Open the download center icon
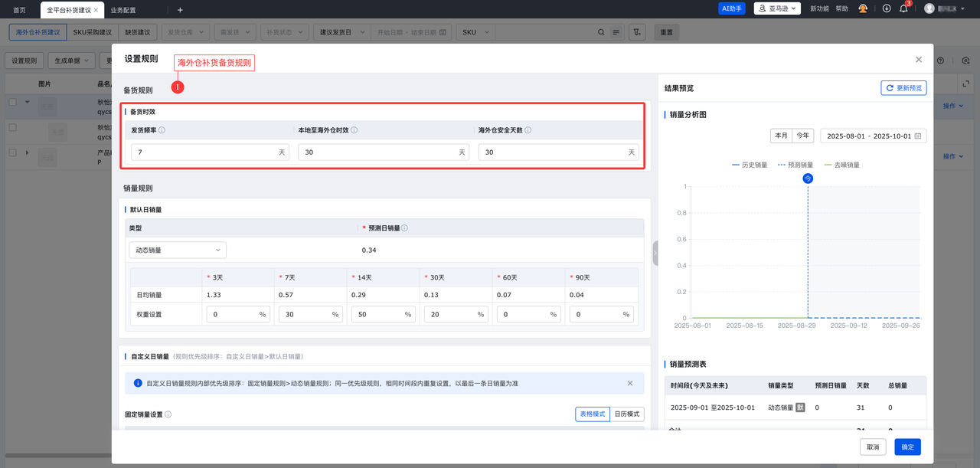The width and height of the screenshot is (980, 468). point(887,8)
